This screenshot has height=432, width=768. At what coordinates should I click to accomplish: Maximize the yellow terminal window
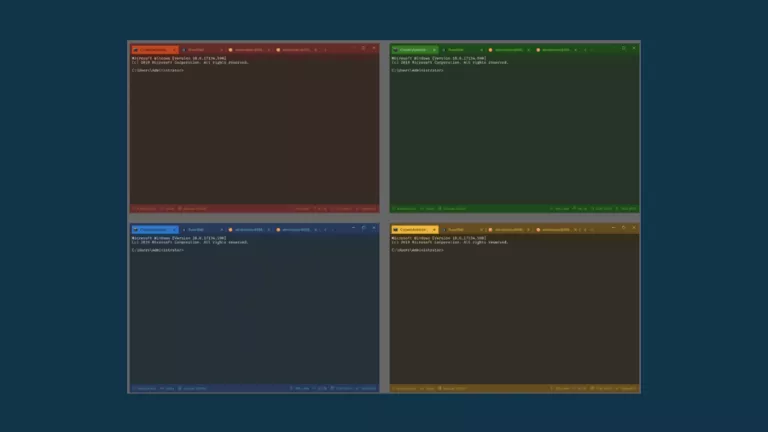[624, 228]
